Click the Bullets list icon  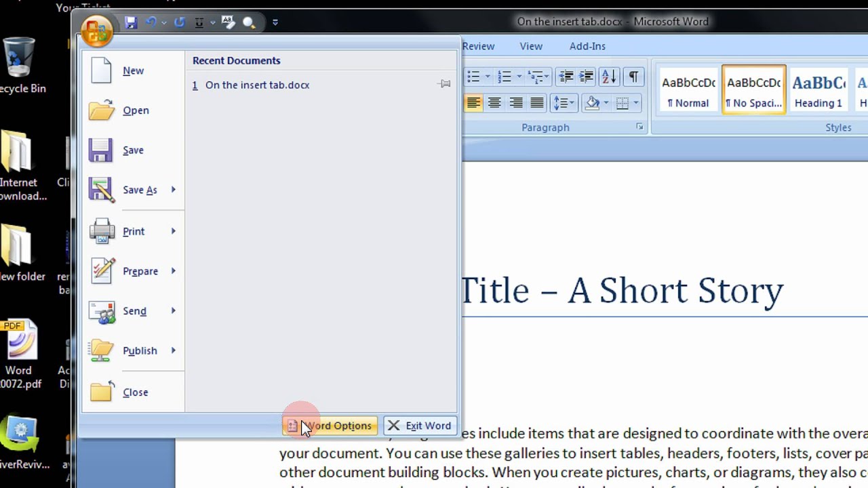(473, 77)
